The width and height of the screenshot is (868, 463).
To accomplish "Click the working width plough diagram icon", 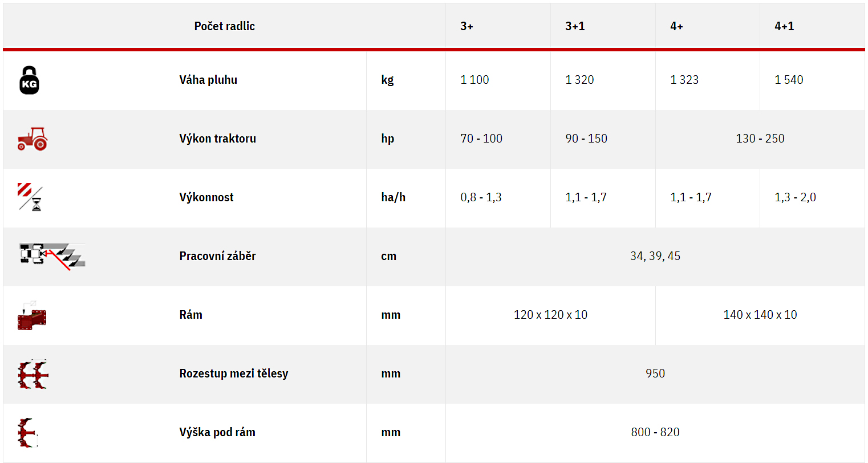I will [52, 256].
